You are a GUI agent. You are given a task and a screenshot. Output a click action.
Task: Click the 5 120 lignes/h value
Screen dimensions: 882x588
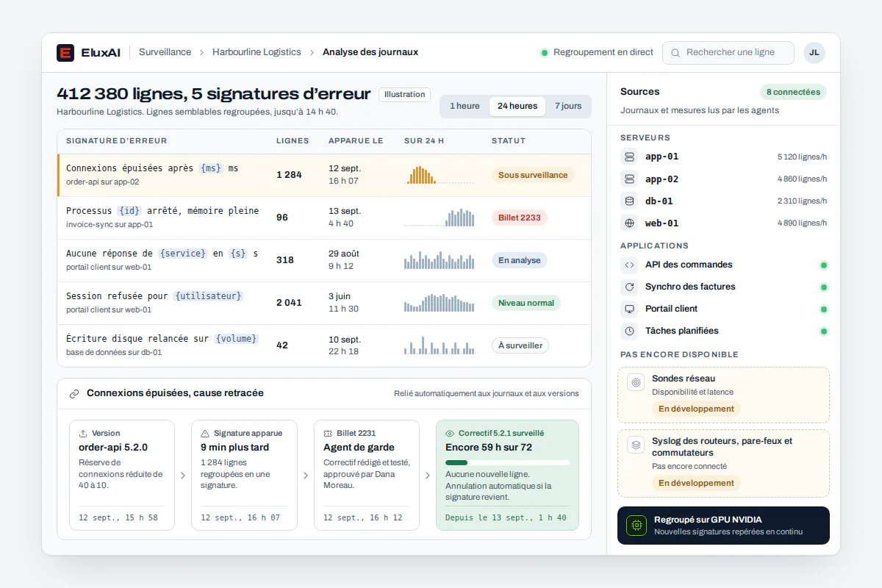(x=802, y=157)
